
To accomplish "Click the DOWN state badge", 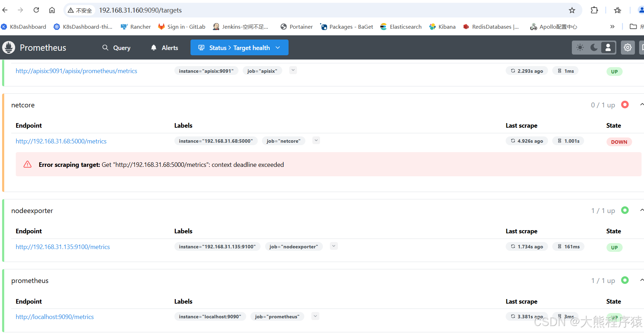I will [x=619, y=142].
